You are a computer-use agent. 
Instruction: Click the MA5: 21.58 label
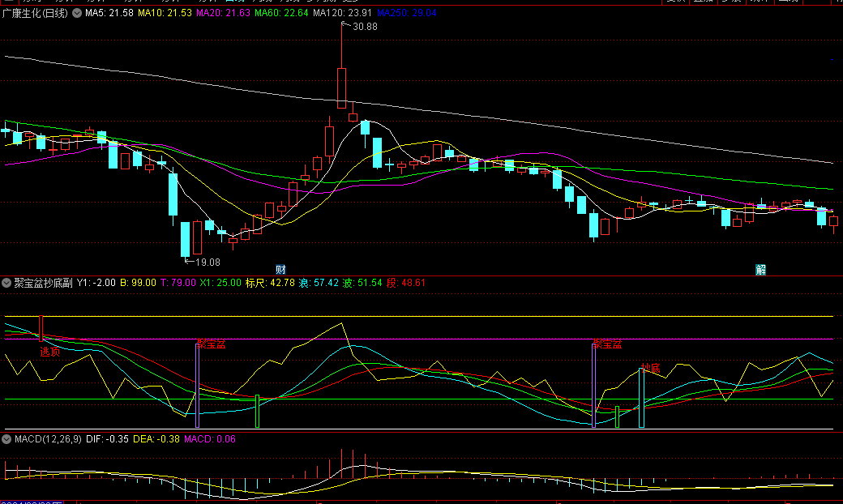coord(109,13)
